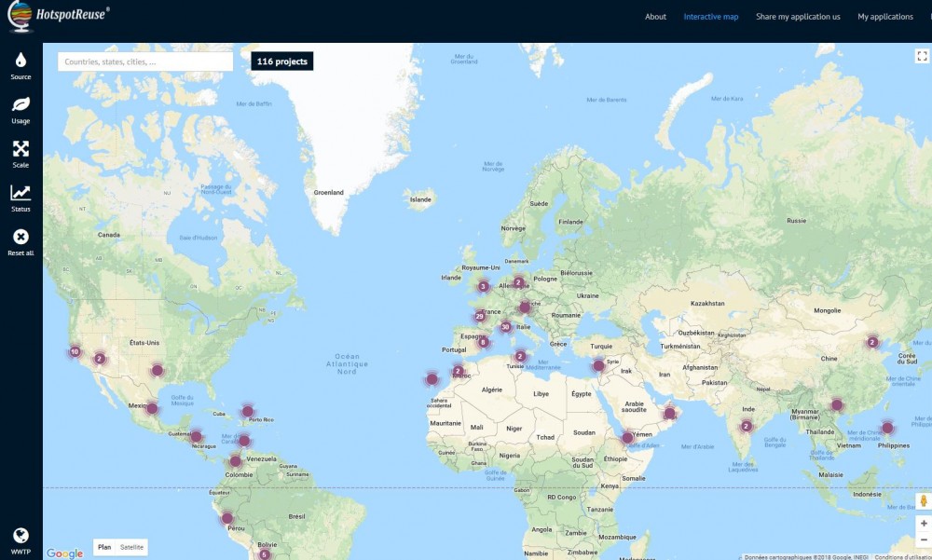Open the About page
The image size is (932, 560).
tap(655, 17)
